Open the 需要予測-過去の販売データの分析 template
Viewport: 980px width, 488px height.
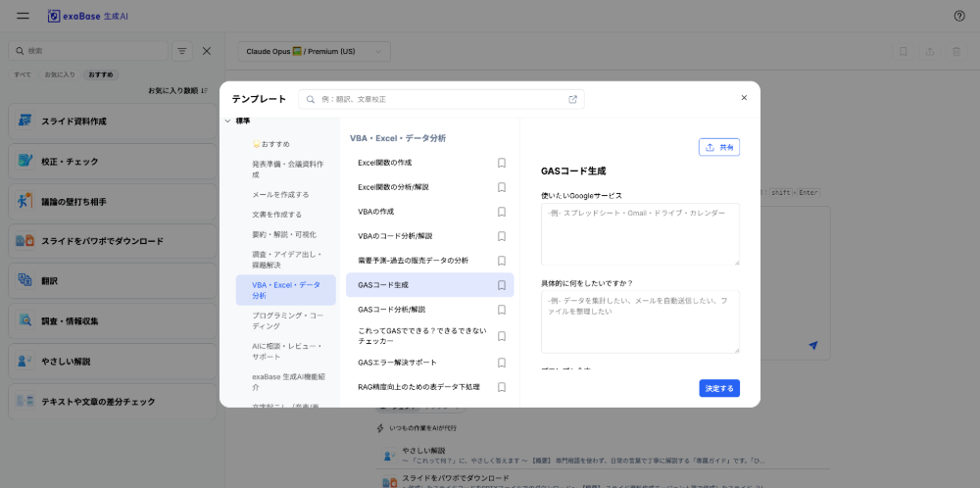pos(430,260)
